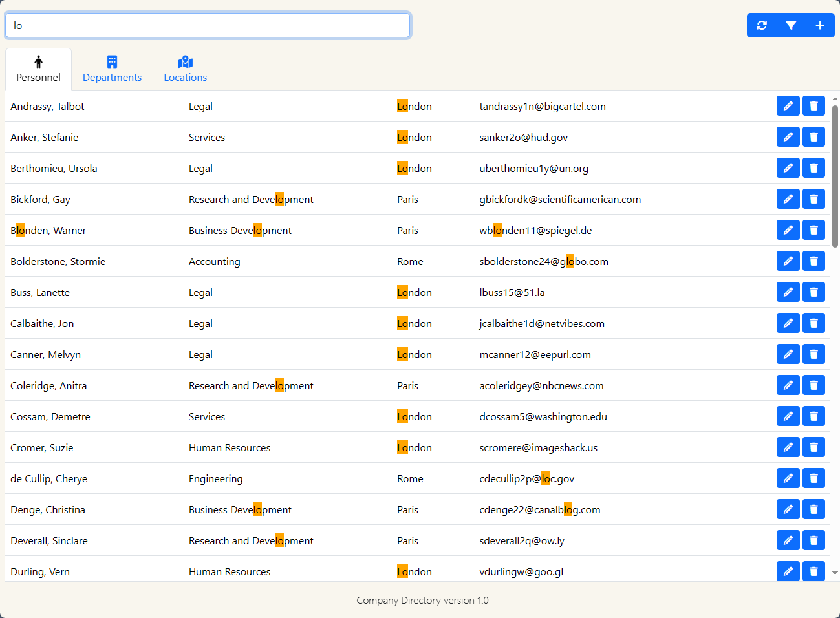Edit Christina Denge's record
The height and width of the screenshot is (618, 840).
click(x=788, y=509)
